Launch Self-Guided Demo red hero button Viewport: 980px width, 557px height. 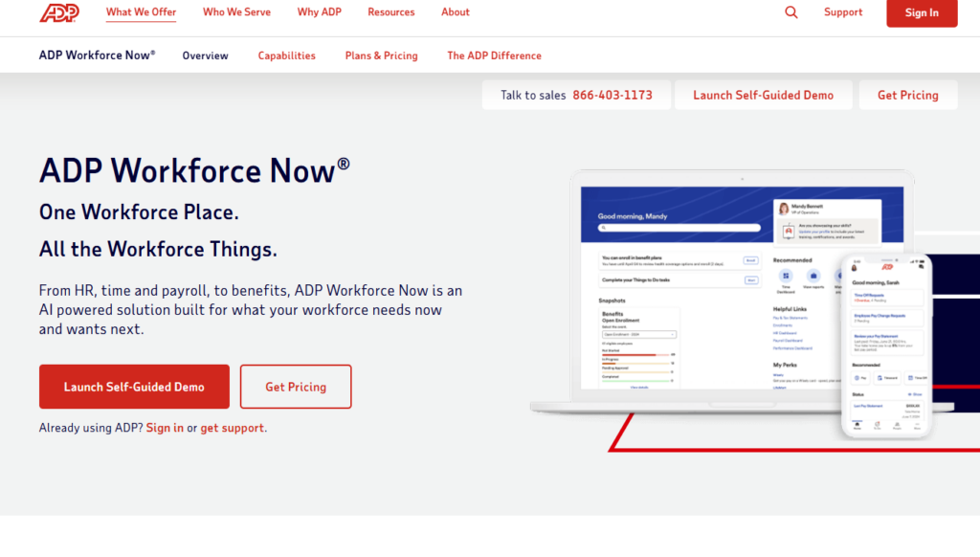coord(134,387)
